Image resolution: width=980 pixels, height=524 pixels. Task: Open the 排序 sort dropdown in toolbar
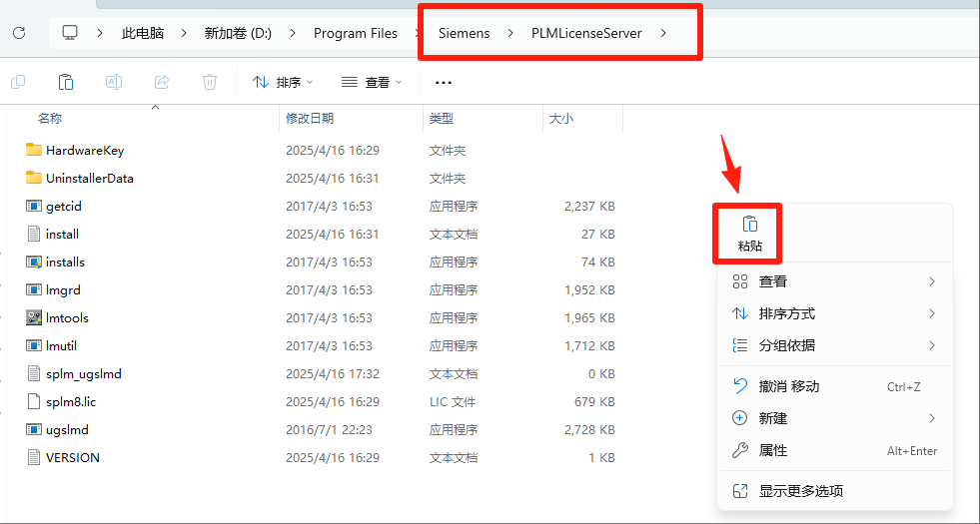point(283,83)
